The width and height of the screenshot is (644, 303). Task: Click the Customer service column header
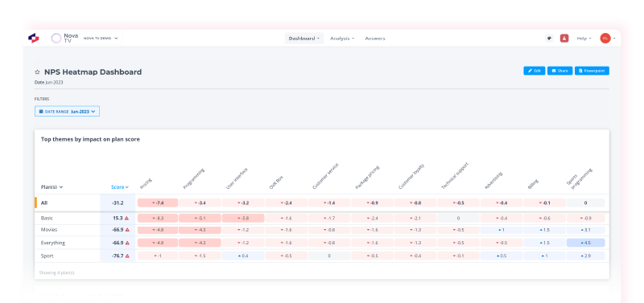[x=325, y=176]
